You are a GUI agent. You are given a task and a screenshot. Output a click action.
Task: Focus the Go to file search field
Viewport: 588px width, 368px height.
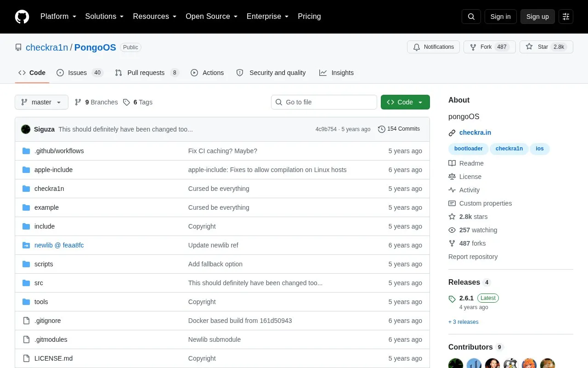tap(324, 102)
